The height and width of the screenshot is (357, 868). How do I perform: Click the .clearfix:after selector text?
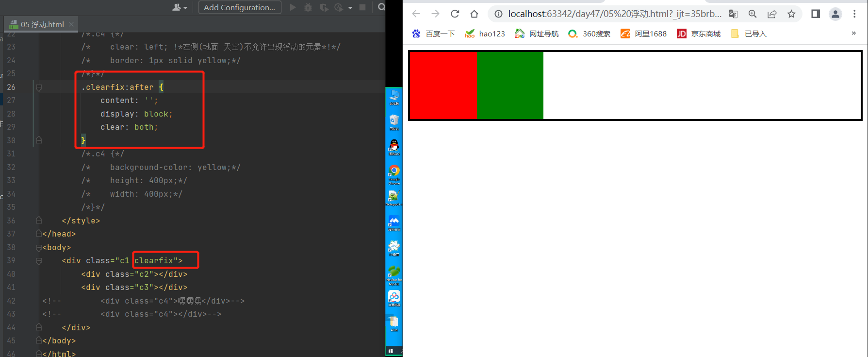tap(117, 87)
